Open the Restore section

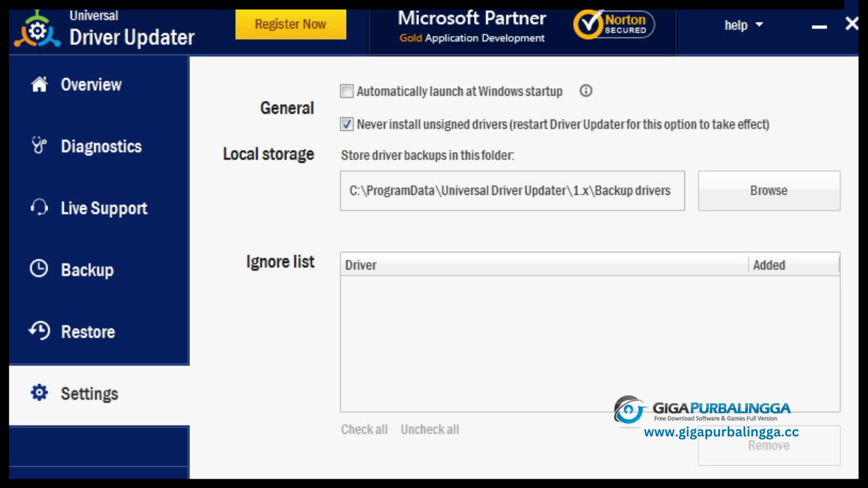pyautogui.click(x=99, y=332)
